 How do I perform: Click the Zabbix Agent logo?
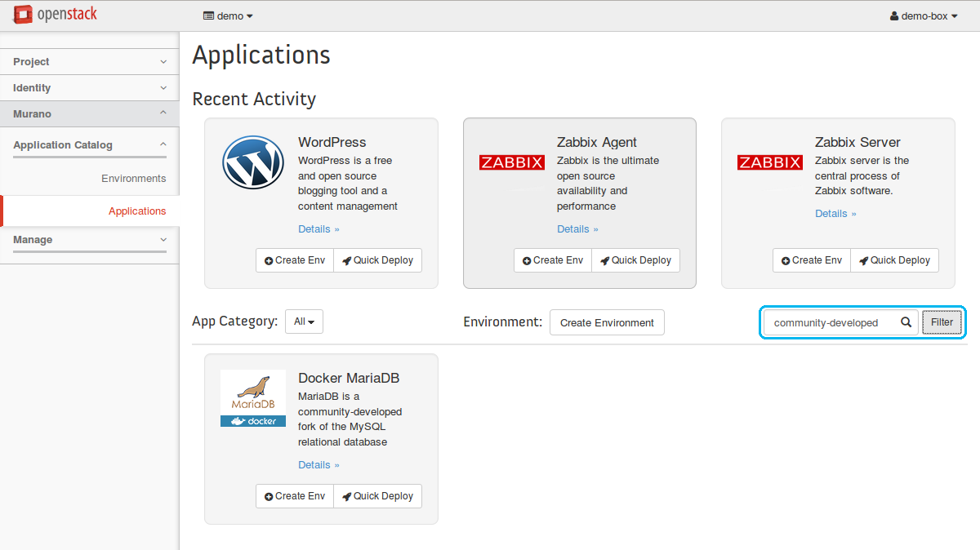pyautogui.click(x=511, y=162)
